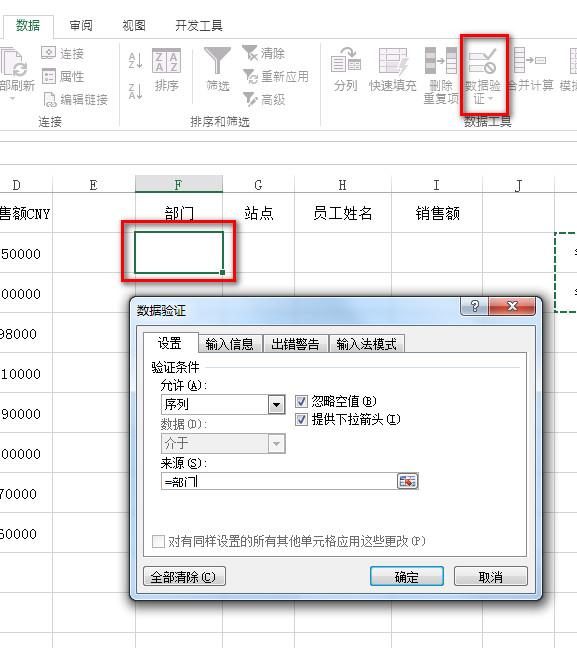
Task: Open the 视图 ribbon tab
Action: (134, 26)
